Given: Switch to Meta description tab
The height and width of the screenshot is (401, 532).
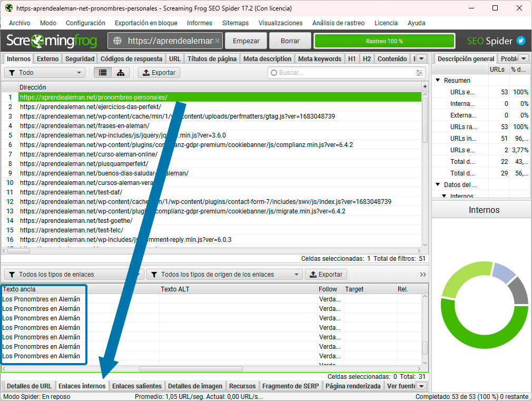Looking at the screenshot, I should pos(268,58).
